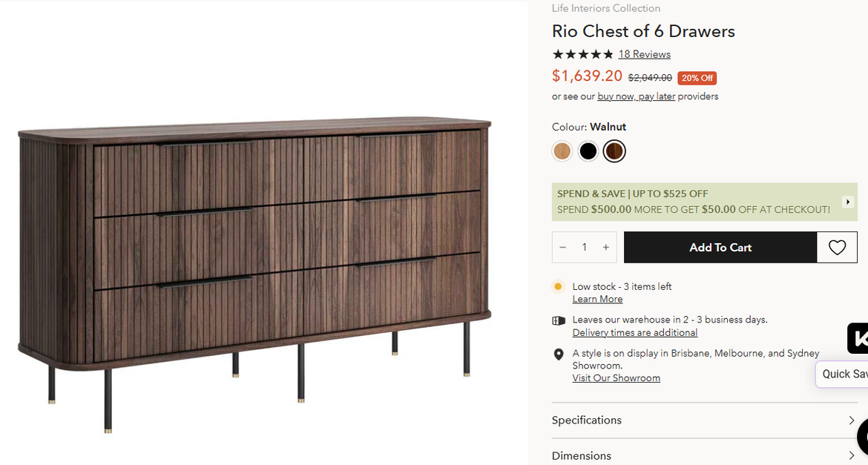Click the plus quantity icon
Image resolution: width=868 pixels, height=465 pixels.
tap(606, 248)
